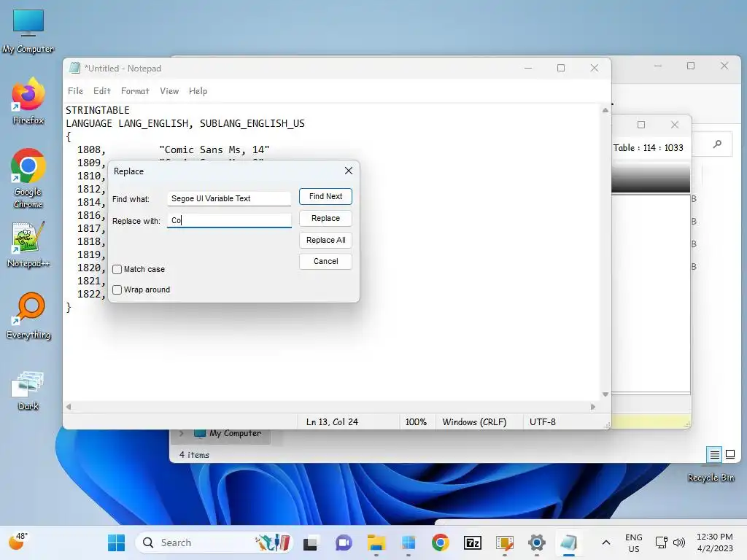Open the Windows Start menu
Screen dimensions: 747x560
[116, 542]
